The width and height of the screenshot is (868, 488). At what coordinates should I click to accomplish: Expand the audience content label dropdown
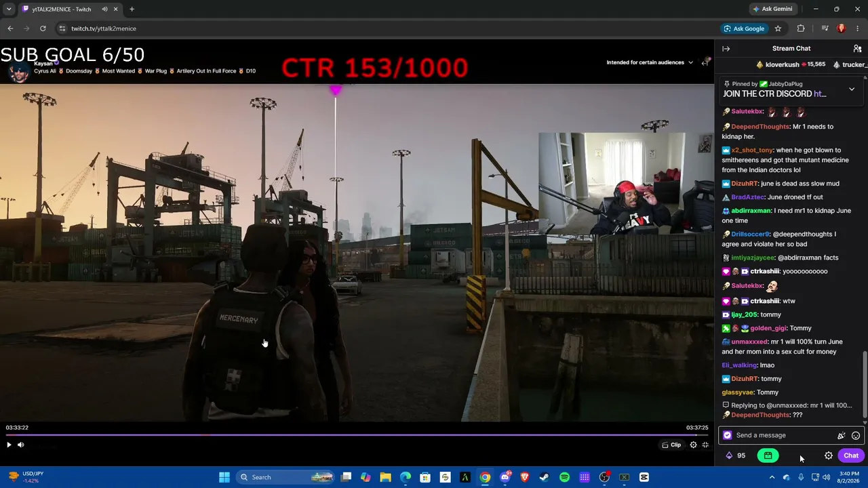[x=649, y=62]
